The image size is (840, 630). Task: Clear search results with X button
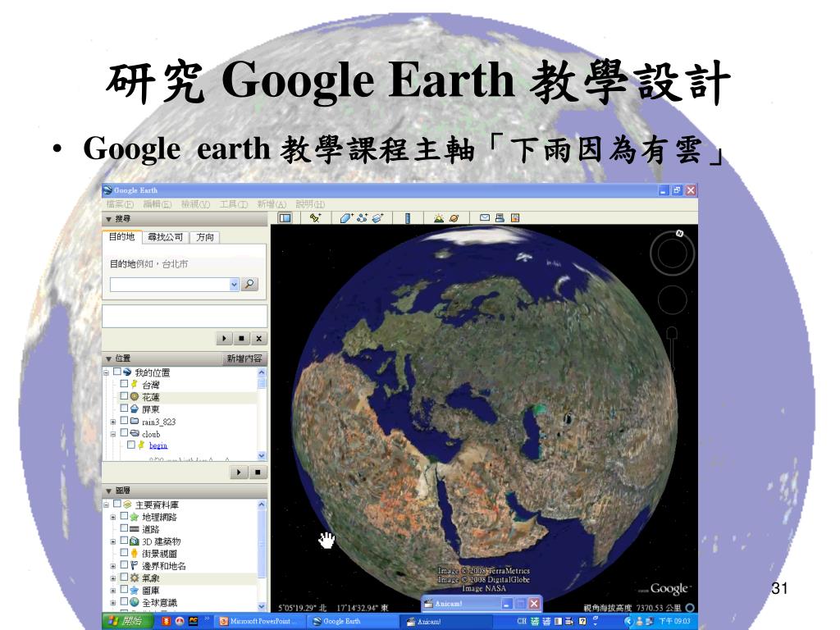point(258,339)
